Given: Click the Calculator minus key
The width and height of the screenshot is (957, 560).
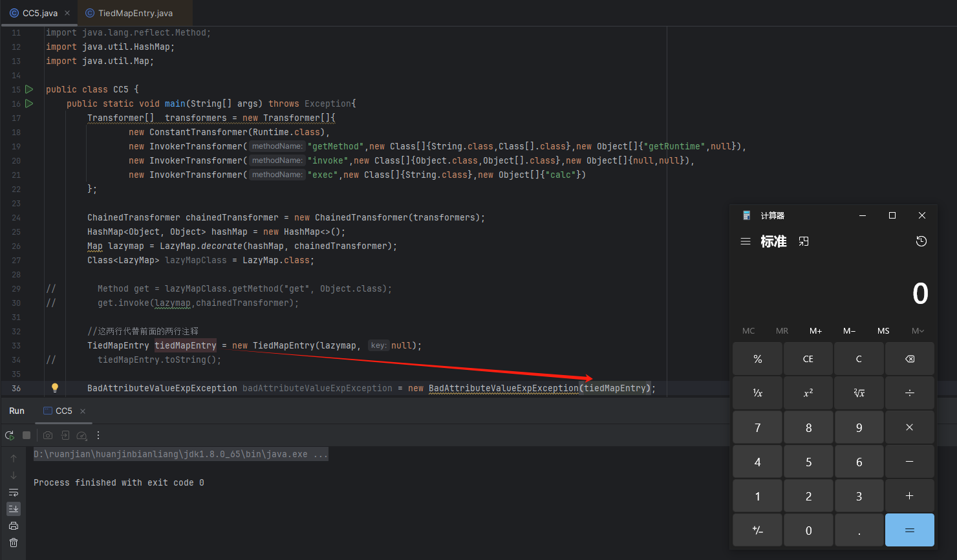Looking at the screenshot, I should click(910, 462).
